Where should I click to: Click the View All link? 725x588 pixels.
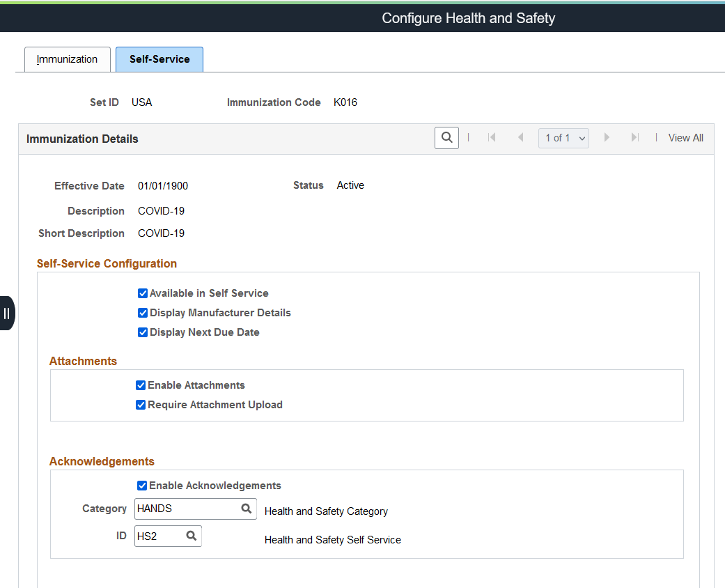pos(685,138)
